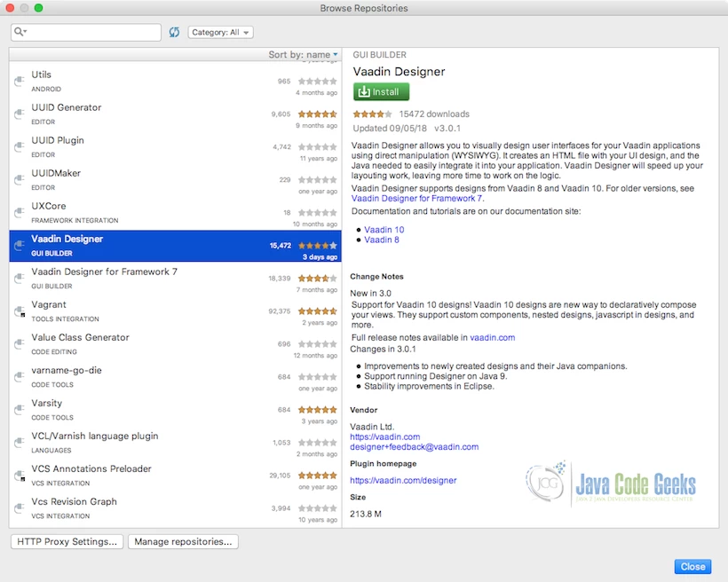
Task: Open https://vaadin.com/designer homepage link
Action: click(x=403, y=480)
